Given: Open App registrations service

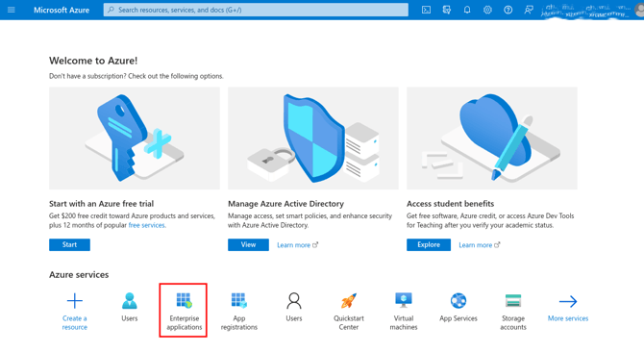Looking at the screenshot, I should coord(239,311).
